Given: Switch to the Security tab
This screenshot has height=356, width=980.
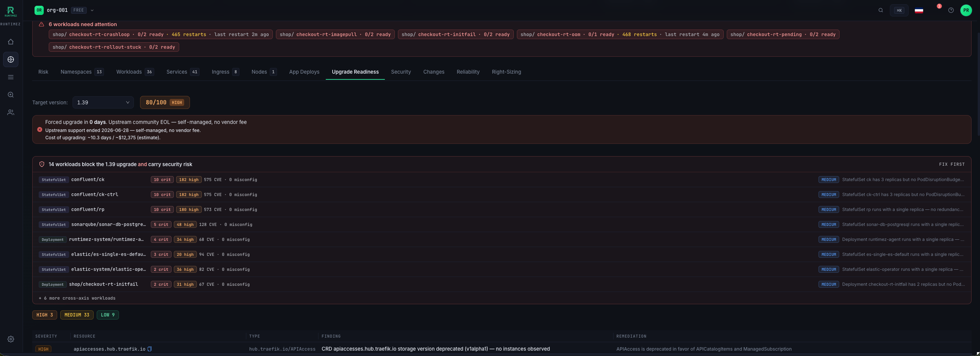Looking at the screenshot, I should (x=401, y=72).
